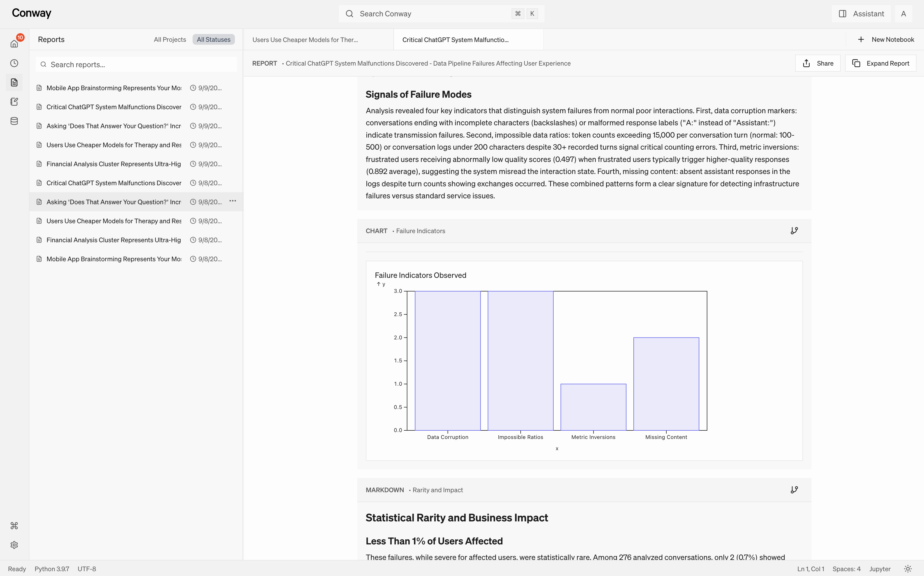Click the Metric Inversions bar in chart

click(593, 407)
